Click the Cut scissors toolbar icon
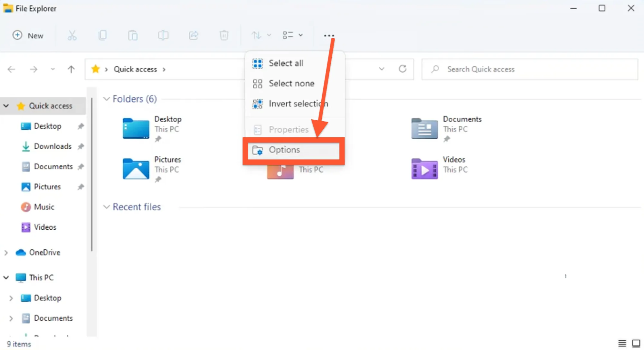The width and height of the screenshot is (644, 350). [x=72, y=35]
